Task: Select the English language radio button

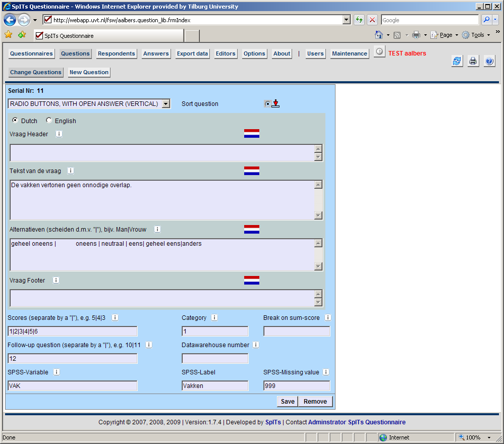Action: click(x=49, y=121)
